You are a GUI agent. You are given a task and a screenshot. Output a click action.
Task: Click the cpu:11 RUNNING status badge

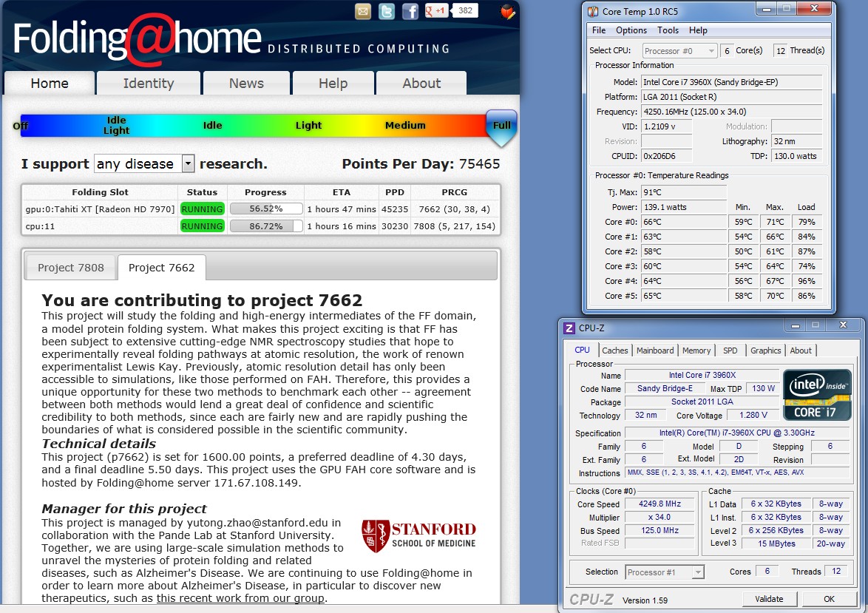(202, 226)
